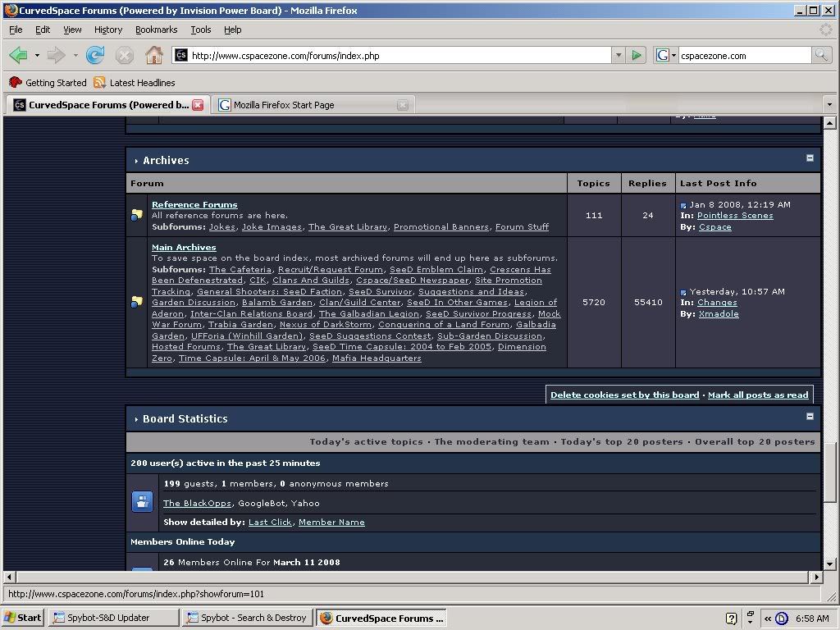
Task: Click the Main Archives forum folder icon
Action: click(137, 303)
